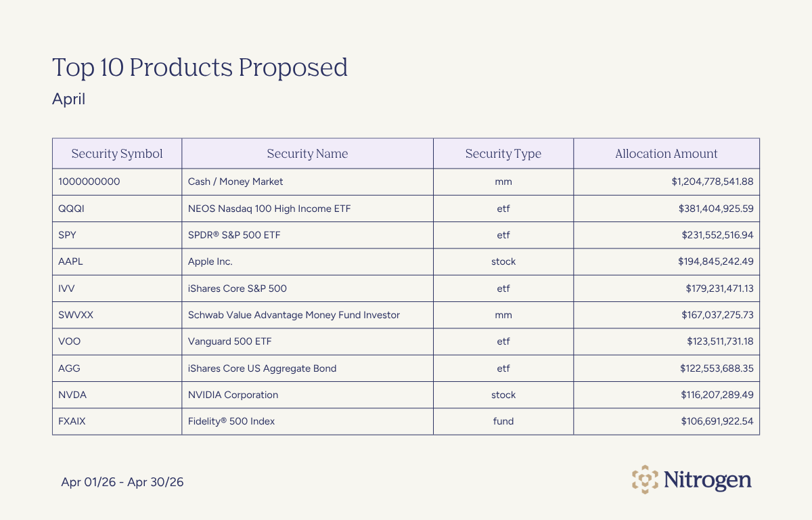Select the SPY symbol cell
The width and height of the screenshot is (812, 520).
click(x=117, y=235)
